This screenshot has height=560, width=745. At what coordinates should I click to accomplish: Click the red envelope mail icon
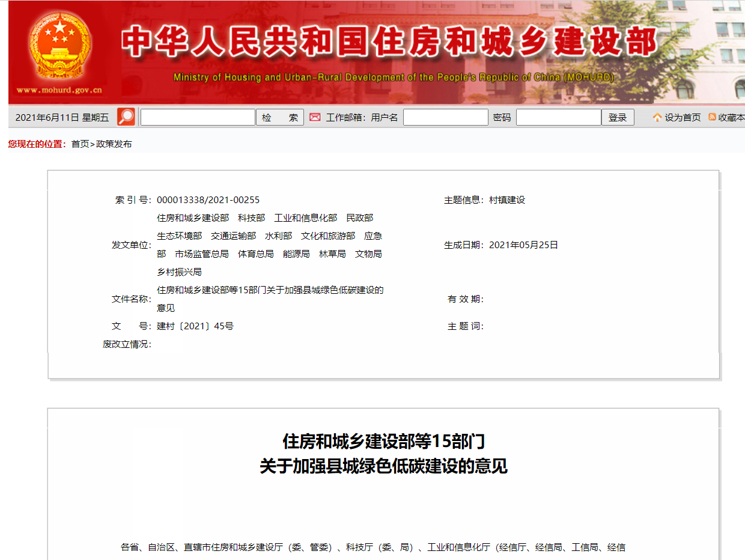coord(315,117)
